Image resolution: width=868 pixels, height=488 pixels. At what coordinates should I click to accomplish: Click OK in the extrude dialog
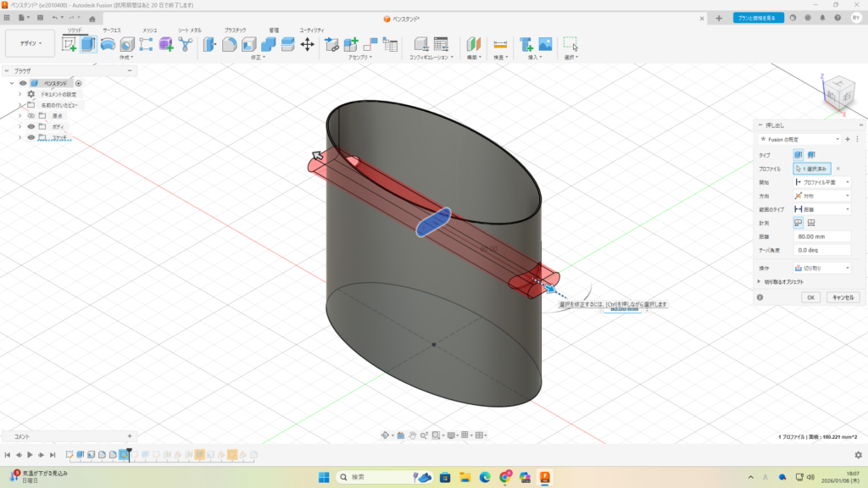click(810, 297)
